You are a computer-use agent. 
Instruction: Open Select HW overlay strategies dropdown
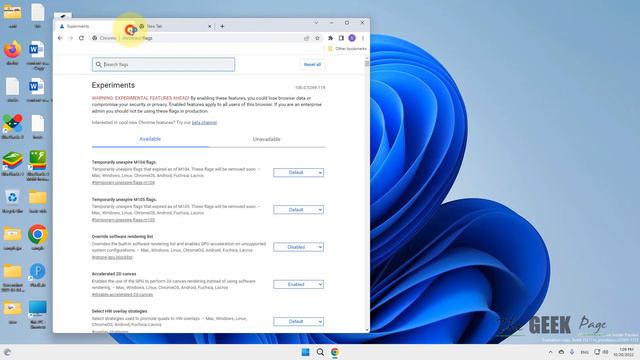pos(298,322)
